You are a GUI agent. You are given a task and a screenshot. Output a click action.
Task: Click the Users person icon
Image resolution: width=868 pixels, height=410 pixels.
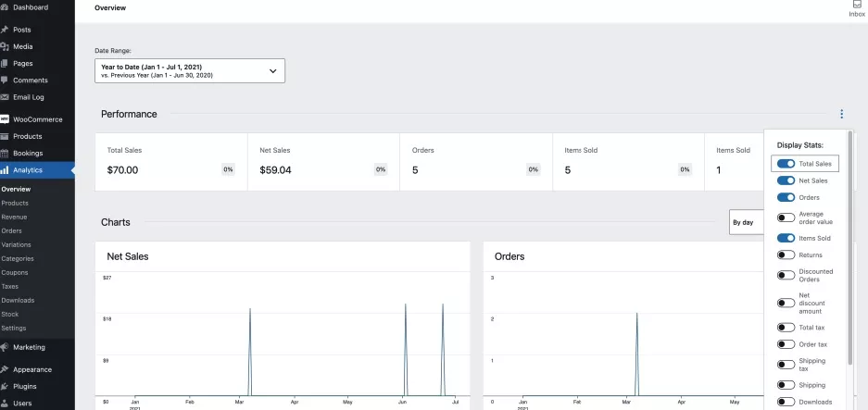coord(4,404)
